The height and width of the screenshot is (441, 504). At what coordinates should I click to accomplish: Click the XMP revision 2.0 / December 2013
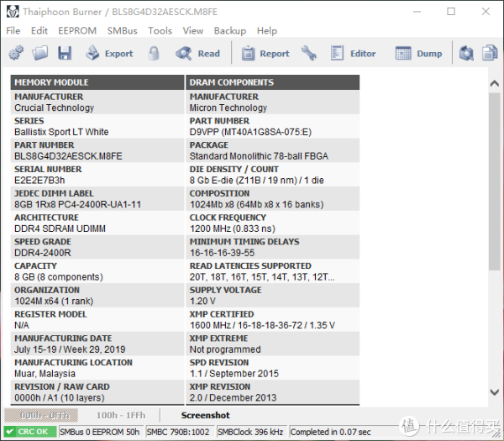point(233,397)
